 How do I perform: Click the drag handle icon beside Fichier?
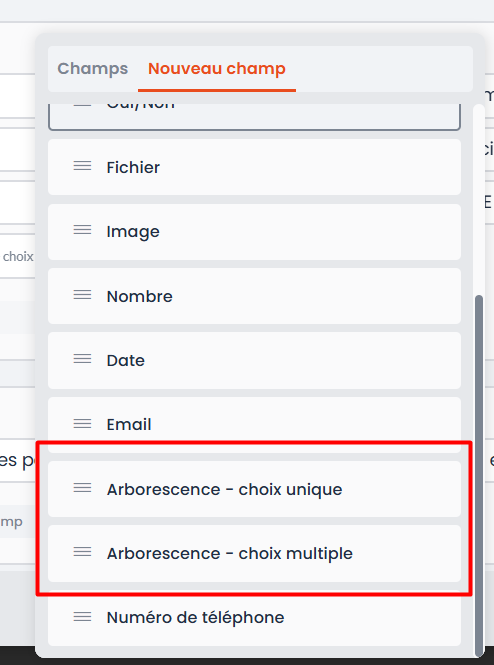82,166
